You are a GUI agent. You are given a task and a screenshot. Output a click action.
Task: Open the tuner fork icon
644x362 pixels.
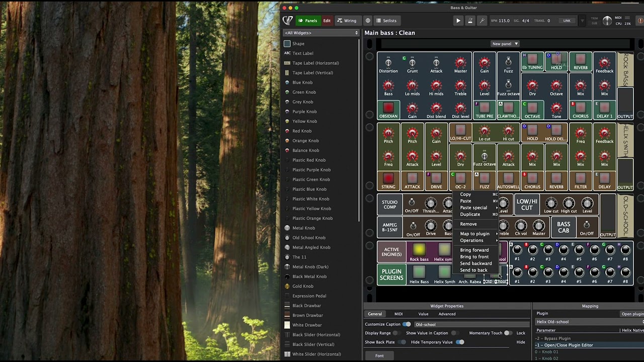[482, 21]
